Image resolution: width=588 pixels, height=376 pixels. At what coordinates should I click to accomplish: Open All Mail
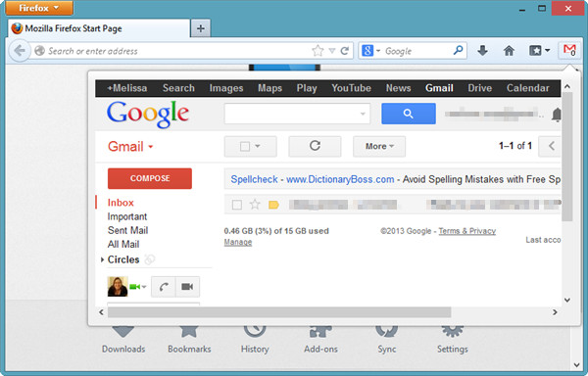[123, 244]
